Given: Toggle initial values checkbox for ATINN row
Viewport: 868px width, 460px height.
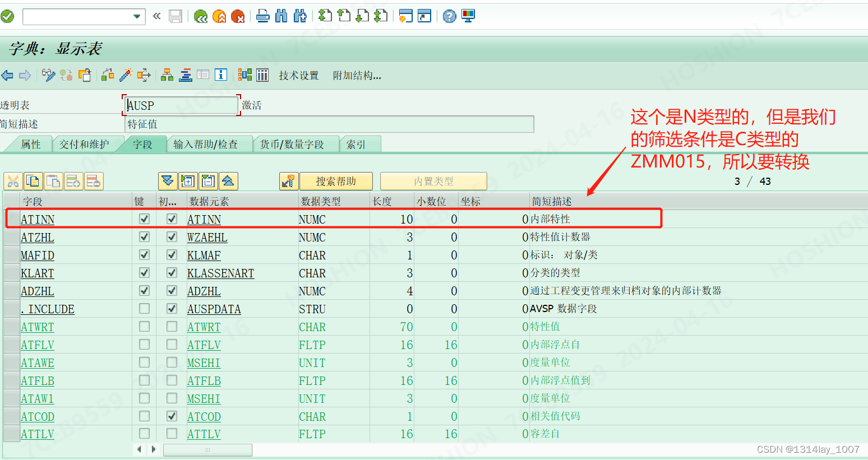Looking at the screenshot, I should tap(172, 219).
